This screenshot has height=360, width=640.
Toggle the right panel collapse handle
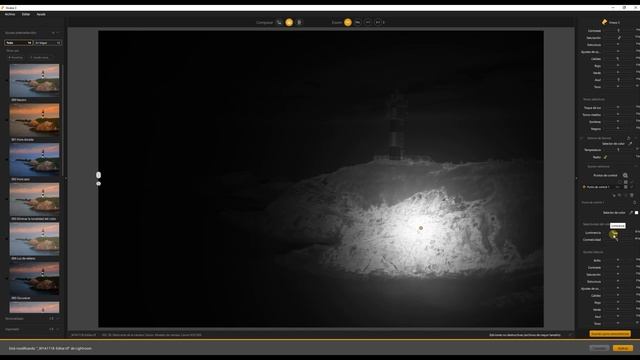click(576, 178)
